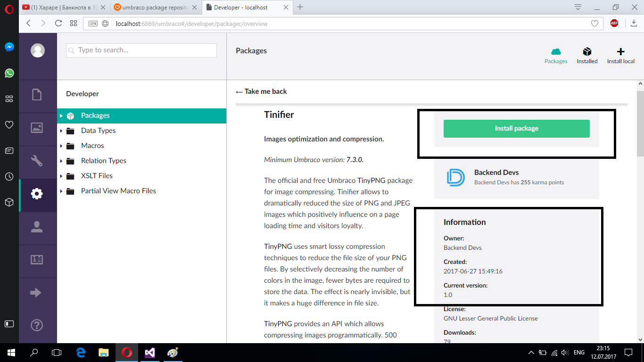The height and width of the screenshot is (362, 644).
Task: Go to Umbraco Users section
Action: [37, 227]
